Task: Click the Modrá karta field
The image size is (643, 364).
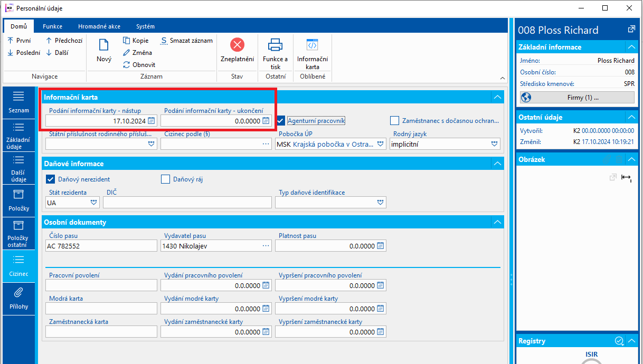Action: tap(101, 309)
